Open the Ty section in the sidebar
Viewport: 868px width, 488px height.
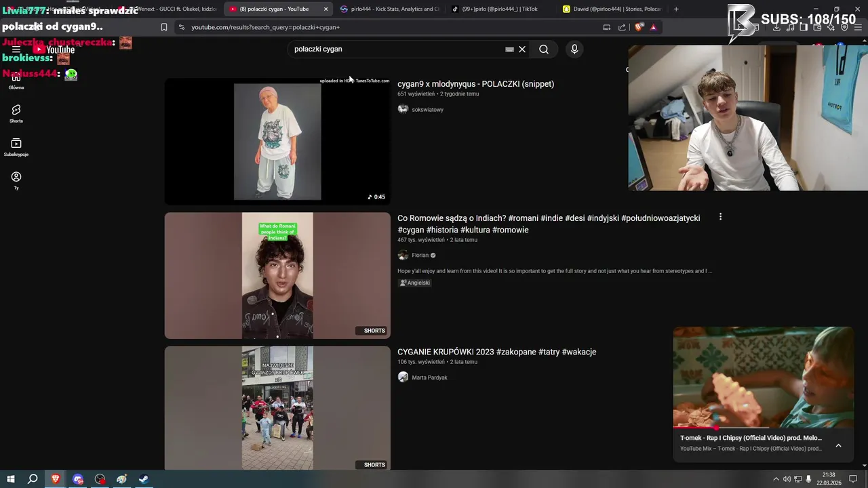click(x=16, y=180)
